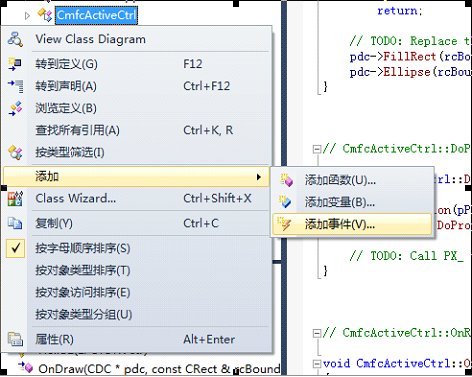The width and height of the screenshot is (472, 377).
Task: Choose 添加变量(B)... in submenu
Action: click(x=352, y=202)
